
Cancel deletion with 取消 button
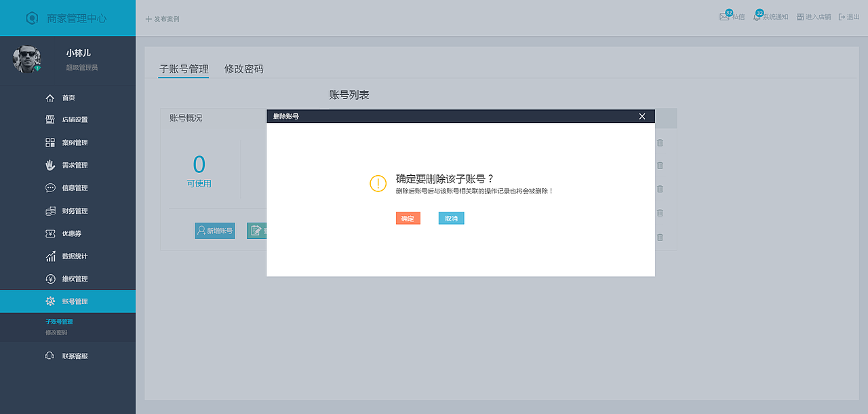pos(451,218)
